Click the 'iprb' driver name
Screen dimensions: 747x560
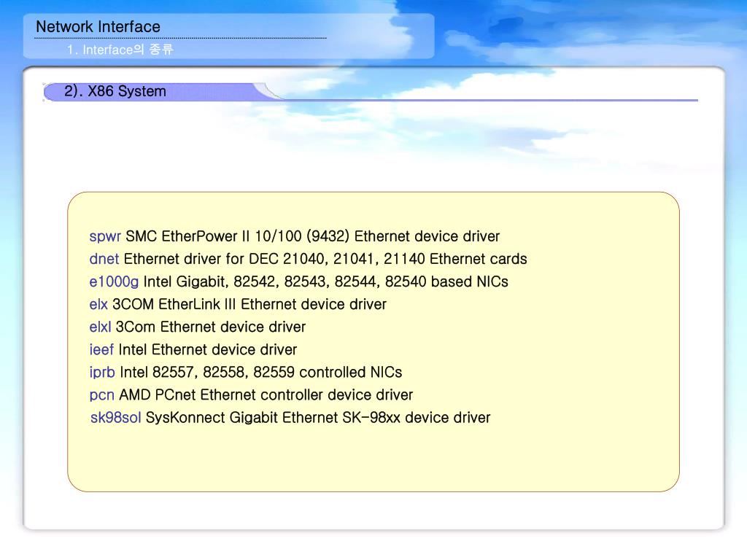[102, 372]
